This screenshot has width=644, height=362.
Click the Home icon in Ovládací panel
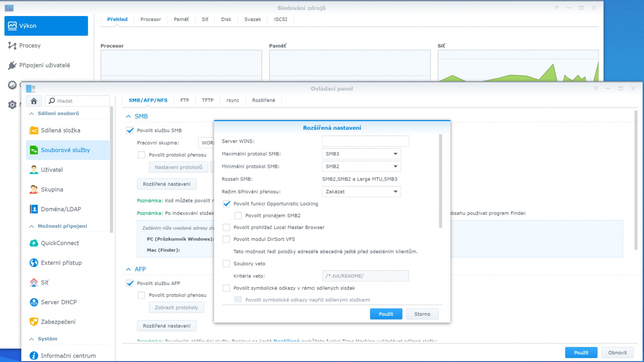click(x=34, y=101)
